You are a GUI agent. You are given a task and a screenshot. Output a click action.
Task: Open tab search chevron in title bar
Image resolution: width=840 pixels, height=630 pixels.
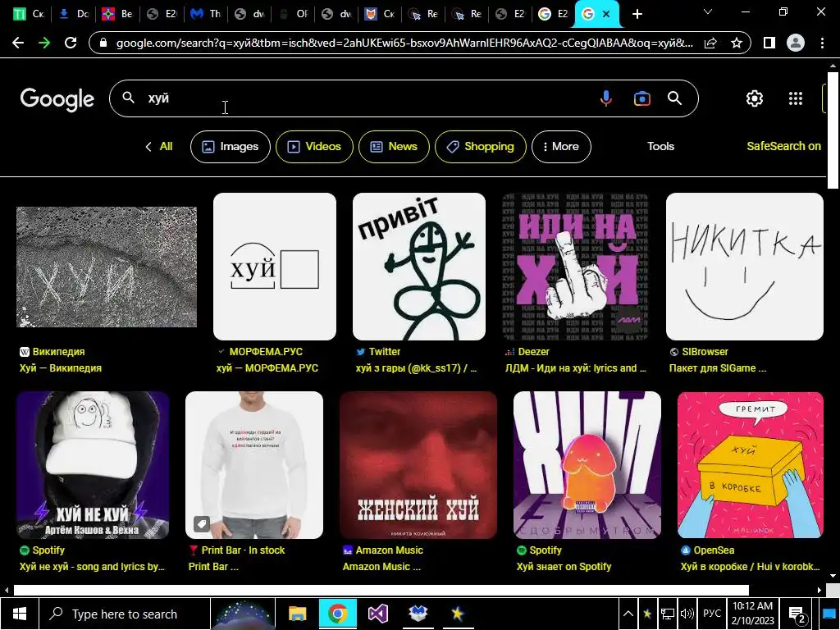coord(708,11)
